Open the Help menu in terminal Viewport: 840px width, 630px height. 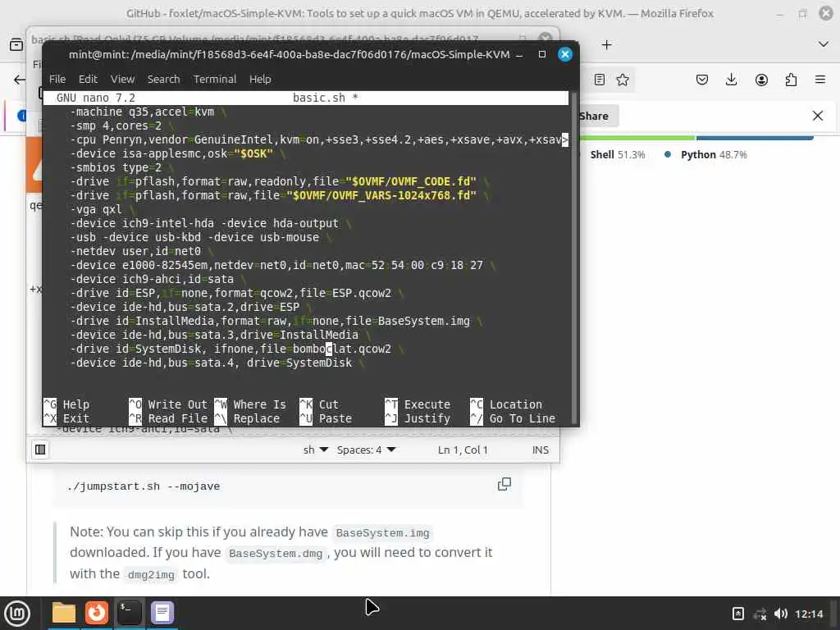(x=260, y=80)
